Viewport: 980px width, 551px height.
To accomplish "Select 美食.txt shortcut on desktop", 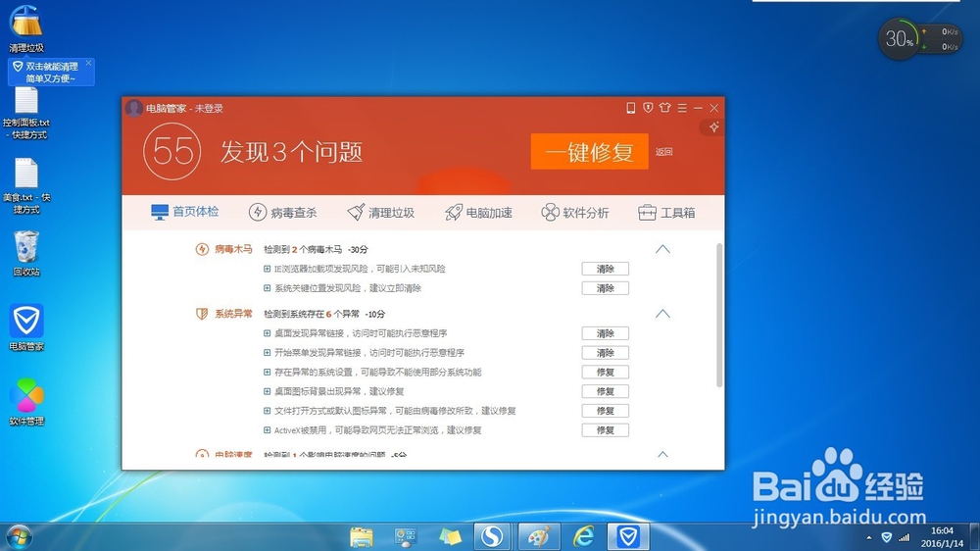I will pyautogui.click(x=26, y=185).
